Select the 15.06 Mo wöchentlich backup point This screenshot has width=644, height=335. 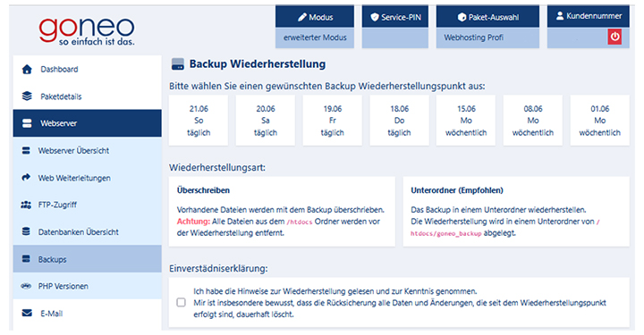466,121
